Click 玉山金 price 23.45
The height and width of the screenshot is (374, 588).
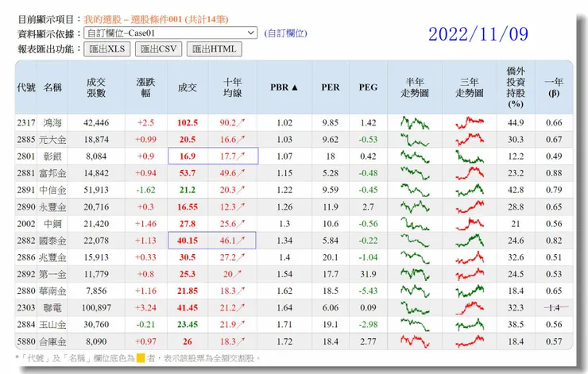(188, 325)
